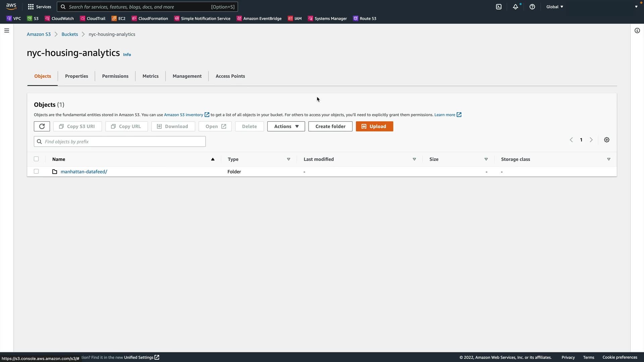Switch to the Management tab

(187, 76)
